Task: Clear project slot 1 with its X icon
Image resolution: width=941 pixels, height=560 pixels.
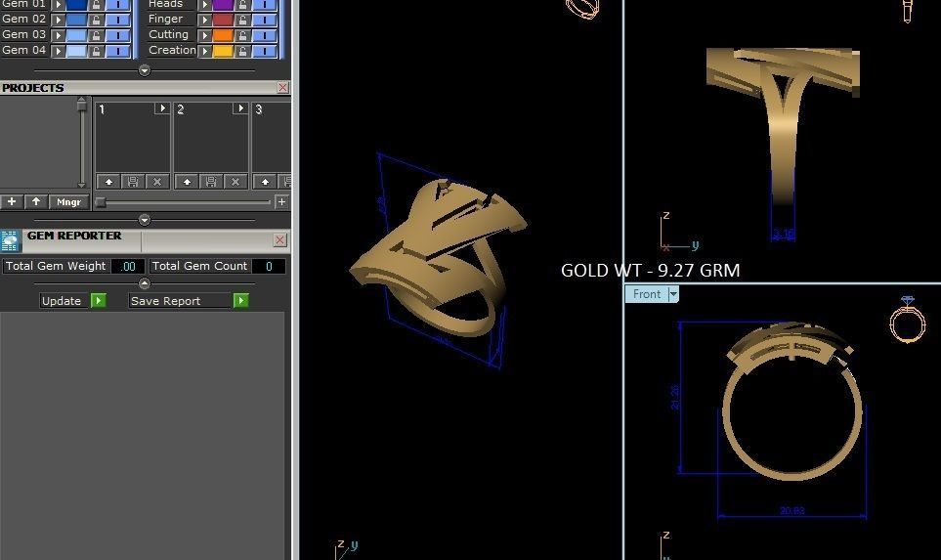Action: [157, 181]
